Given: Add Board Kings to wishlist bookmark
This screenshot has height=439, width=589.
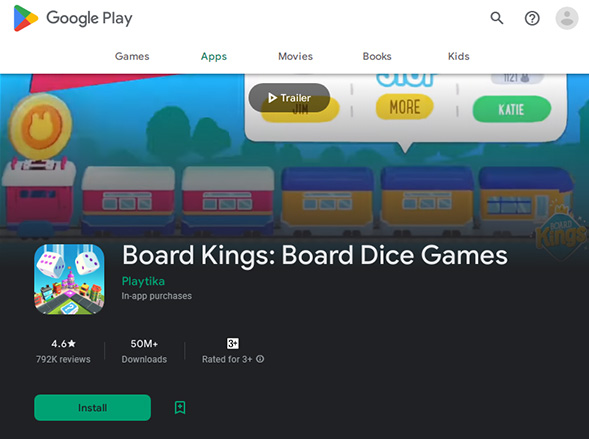Looking at the screenshot, I should (180, 407).
